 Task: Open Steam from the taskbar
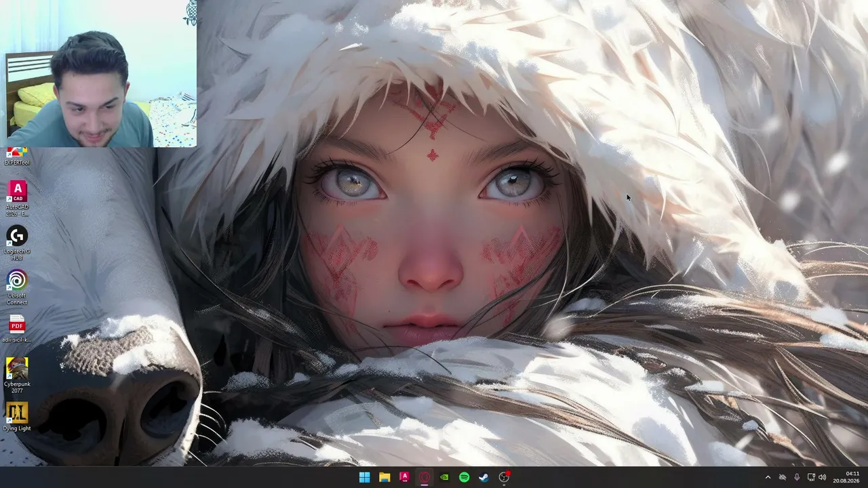point(484,477)
